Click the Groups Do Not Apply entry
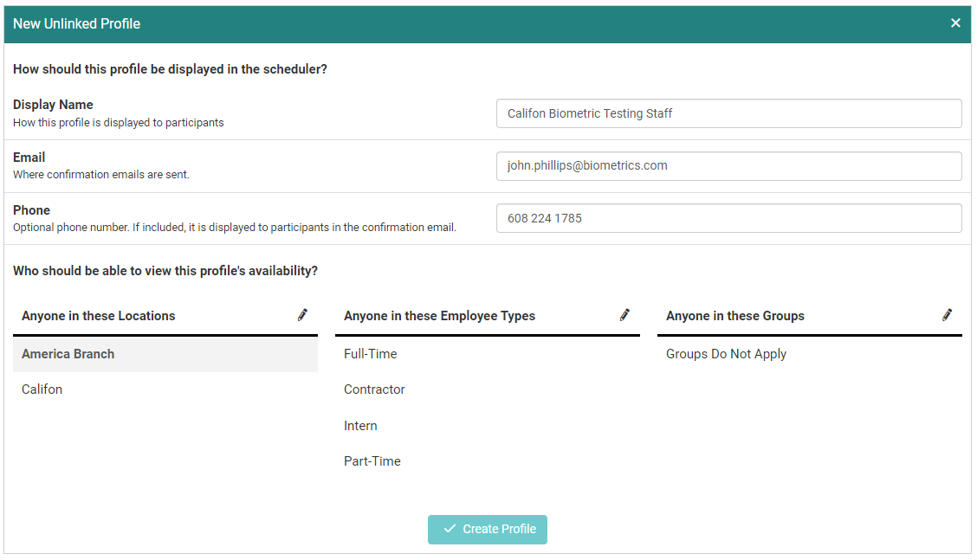This screenshot has width=977, height=560. pyautogui.click(x=726, y=354)
